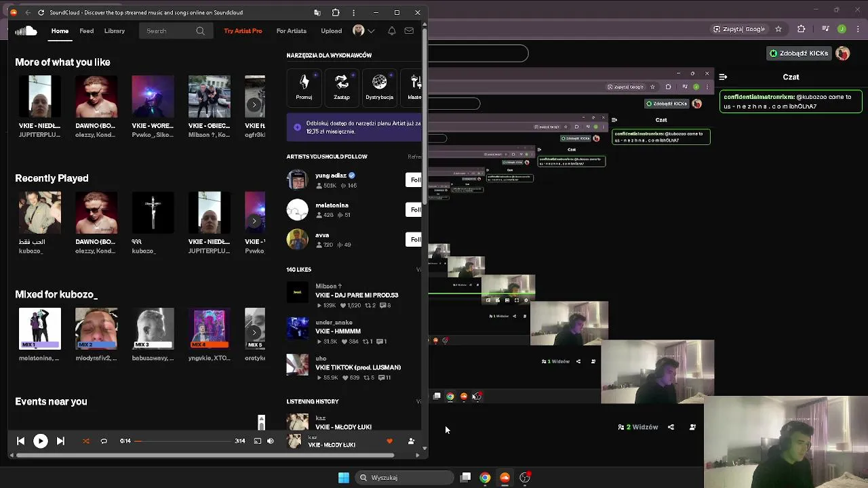The height and width of the screenshot is (488, 868).
Task: Click the translate icon in SoundCloud title bar
Action: click(317, 12)
